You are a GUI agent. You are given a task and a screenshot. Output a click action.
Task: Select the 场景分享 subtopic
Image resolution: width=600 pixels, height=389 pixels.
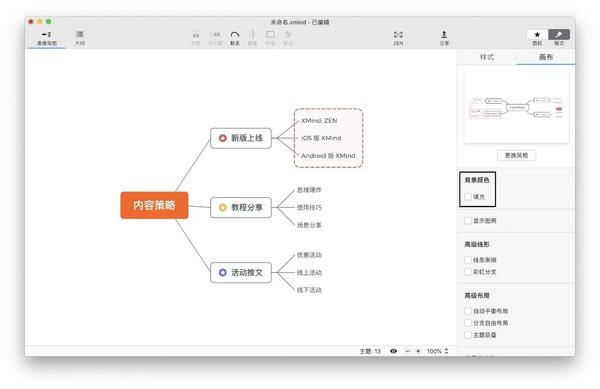(x=309, y=225)
